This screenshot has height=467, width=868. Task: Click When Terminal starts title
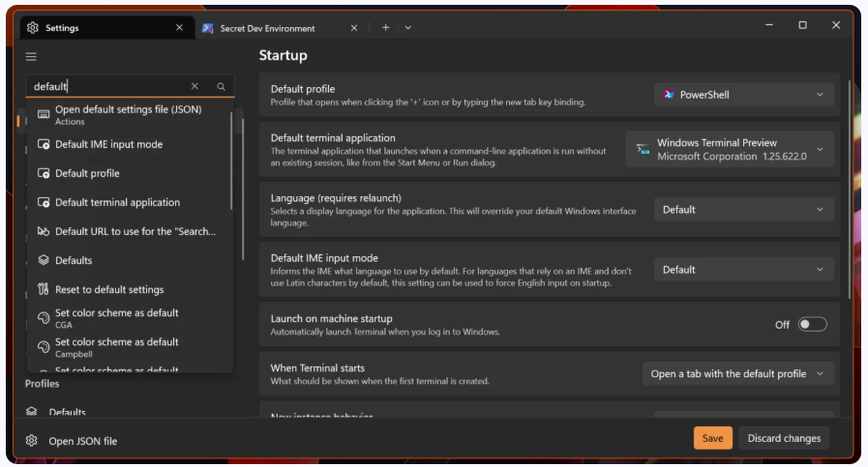coord(317,368)
